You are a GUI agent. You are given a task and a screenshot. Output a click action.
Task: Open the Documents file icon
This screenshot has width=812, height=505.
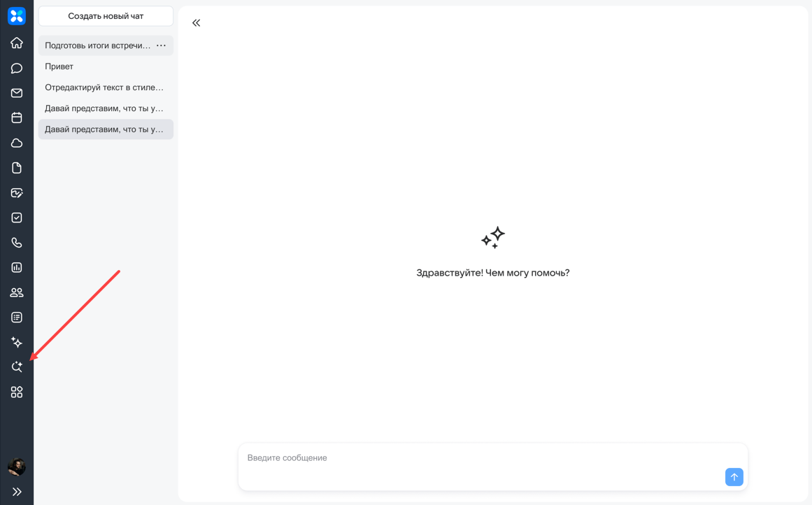[17, 168]
